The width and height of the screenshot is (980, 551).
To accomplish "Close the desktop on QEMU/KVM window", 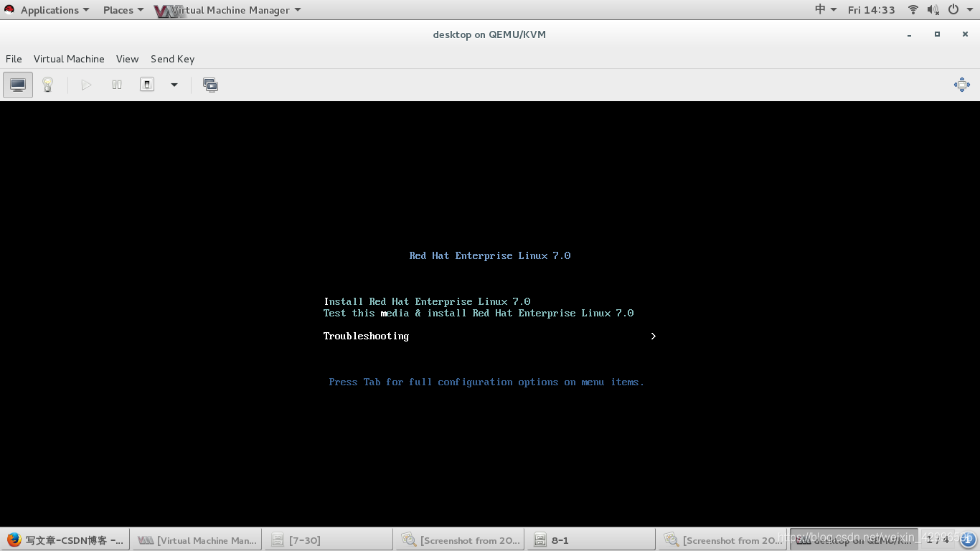I will [x=965, y=34].
